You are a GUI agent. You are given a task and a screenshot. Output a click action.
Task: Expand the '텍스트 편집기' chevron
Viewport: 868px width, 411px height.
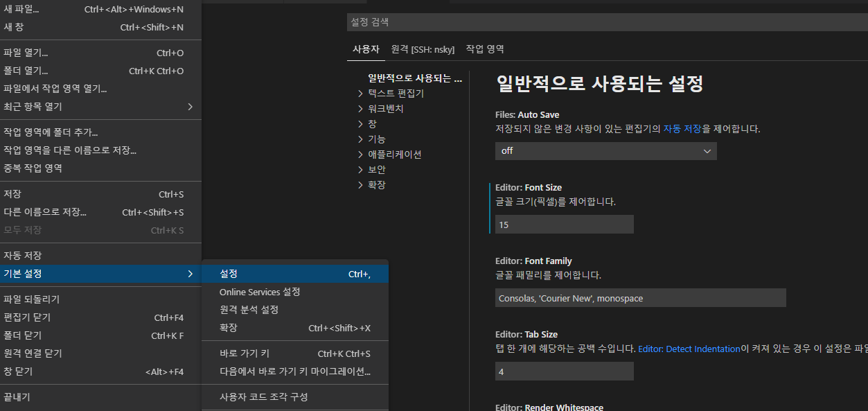(x=360, y=94)
